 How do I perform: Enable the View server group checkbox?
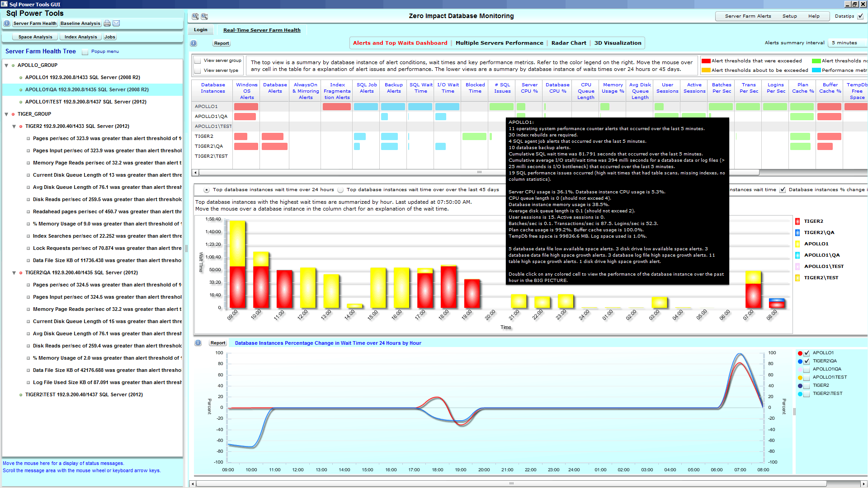[x=198, y=60]
